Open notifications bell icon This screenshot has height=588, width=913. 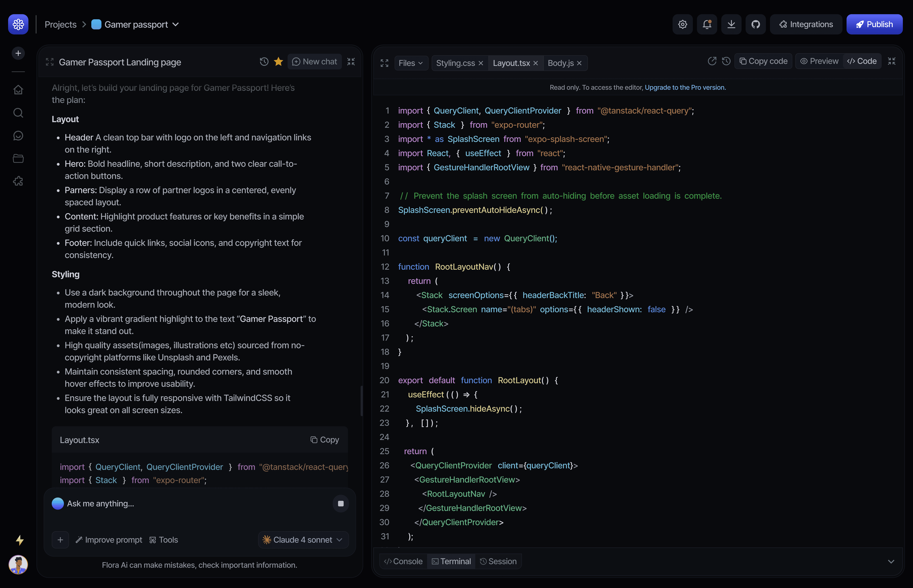point(707,24)
